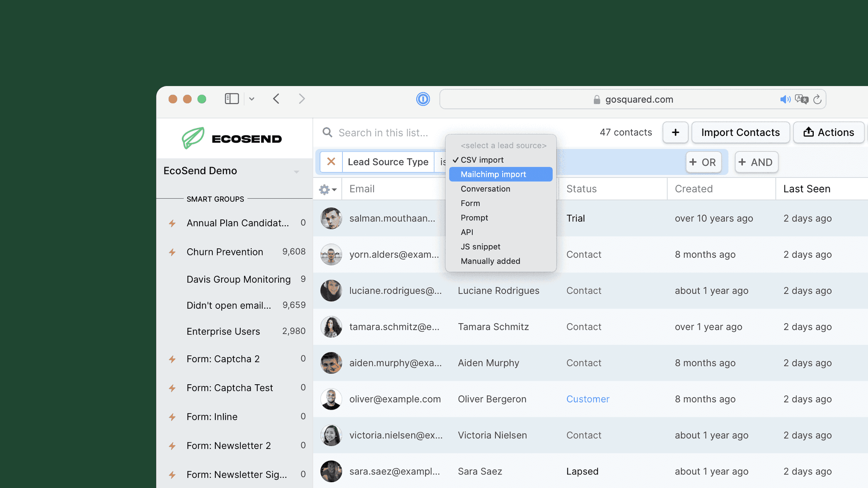868x488 pixels.
Task: Sort by the Last Seen column header
Action: click(x=807, y=189)
